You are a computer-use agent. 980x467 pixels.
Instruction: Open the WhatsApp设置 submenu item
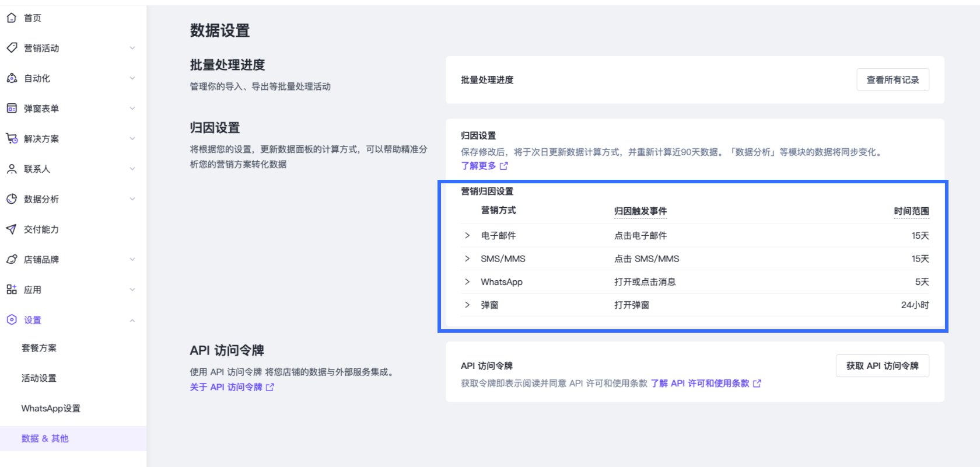(51, 409)
